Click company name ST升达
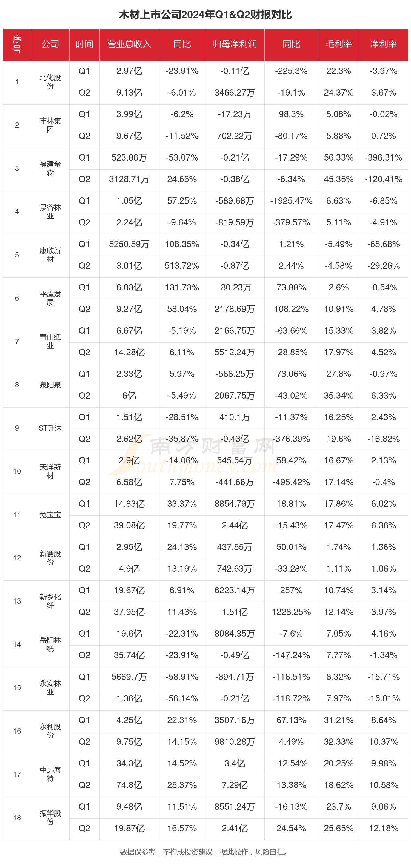 pyautogui.click(x=50, y=428)
